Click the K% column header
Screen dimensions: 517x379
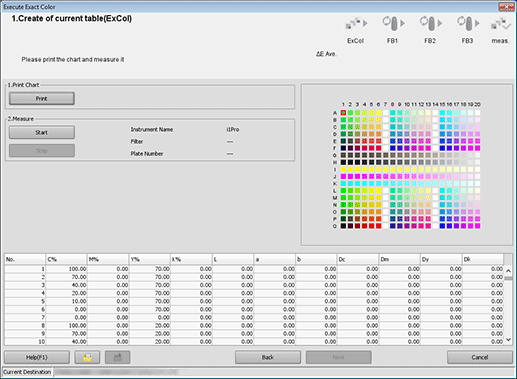(191, 259)
